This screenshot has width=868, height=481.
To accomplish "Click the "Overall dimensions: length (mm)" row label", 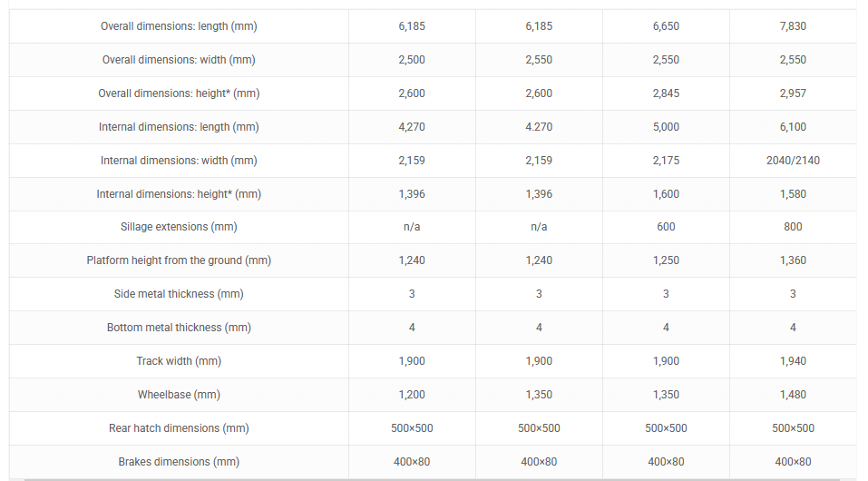I will (179, 26).
